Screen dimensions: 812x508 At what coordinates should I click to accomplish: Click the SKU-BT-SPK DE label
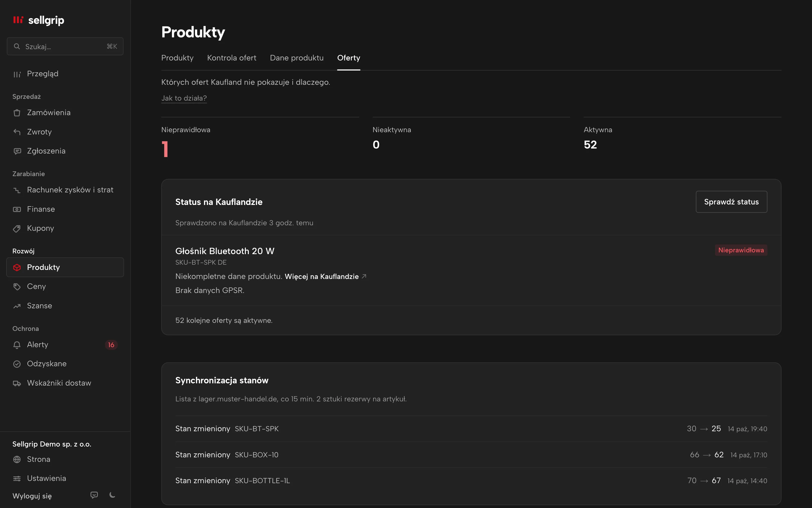(x=201, y=262)
